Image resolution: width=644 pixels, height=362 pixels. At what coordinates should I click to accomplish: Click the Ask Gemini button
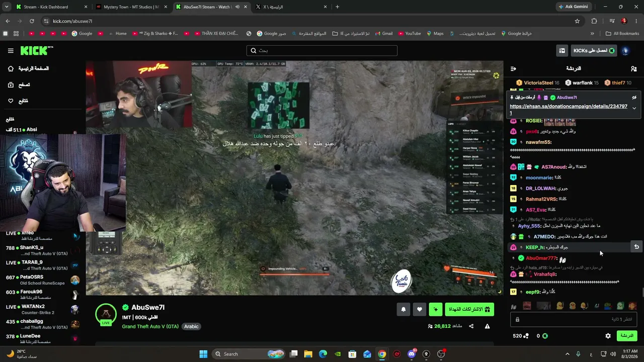pyautogui.click(x=573, y=7)
